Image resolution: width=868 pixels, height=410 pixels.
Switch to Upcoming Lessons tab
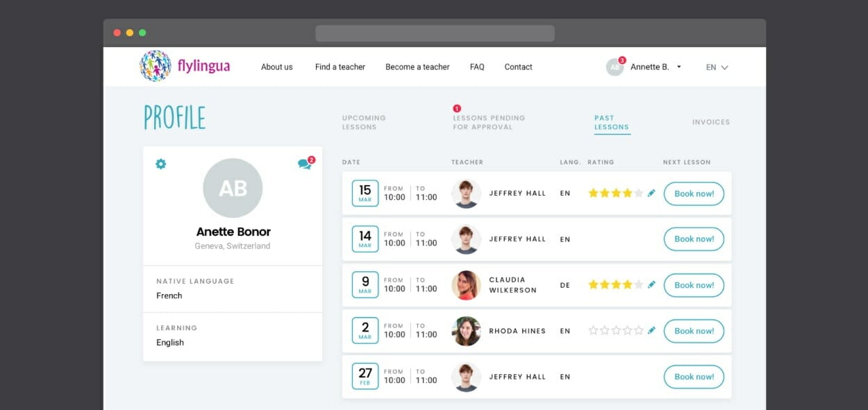click(364, 122)
